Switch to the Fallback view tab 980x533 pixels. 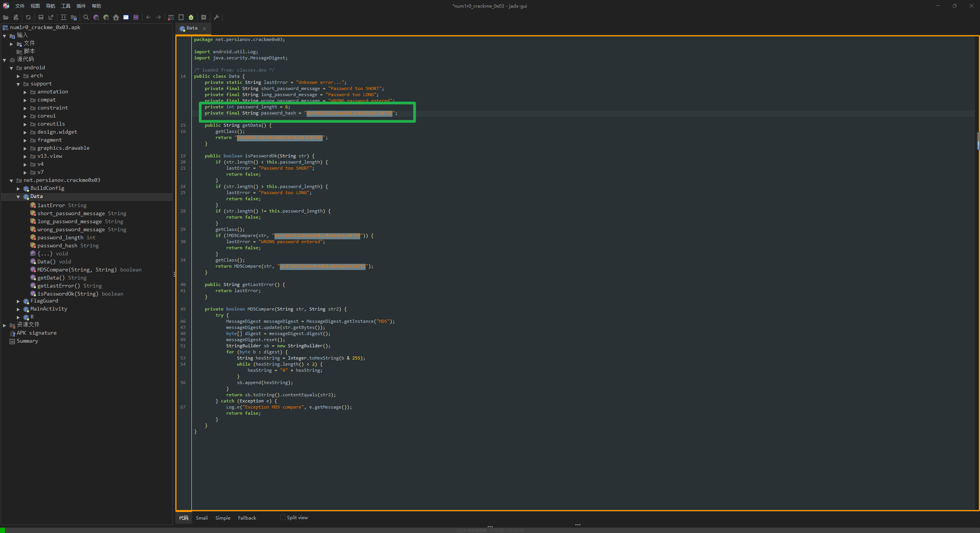[247, 518]
